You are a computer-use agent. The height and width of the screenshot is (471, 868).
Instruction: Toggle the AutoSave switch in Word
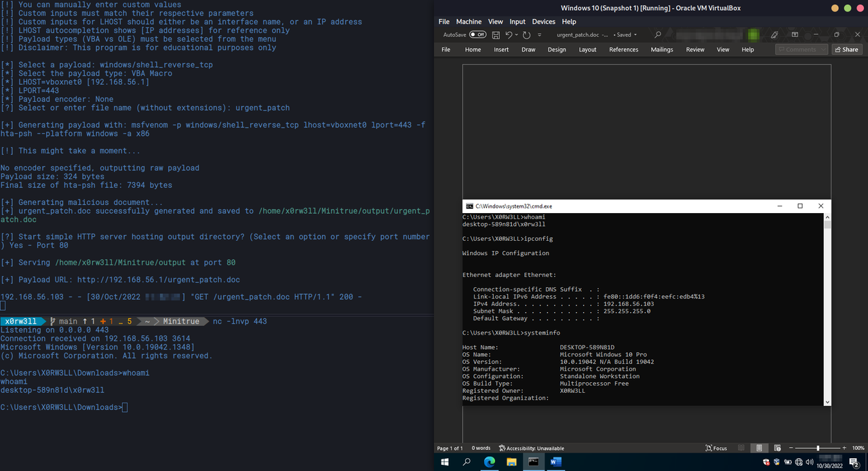click(x=478, y=35)
